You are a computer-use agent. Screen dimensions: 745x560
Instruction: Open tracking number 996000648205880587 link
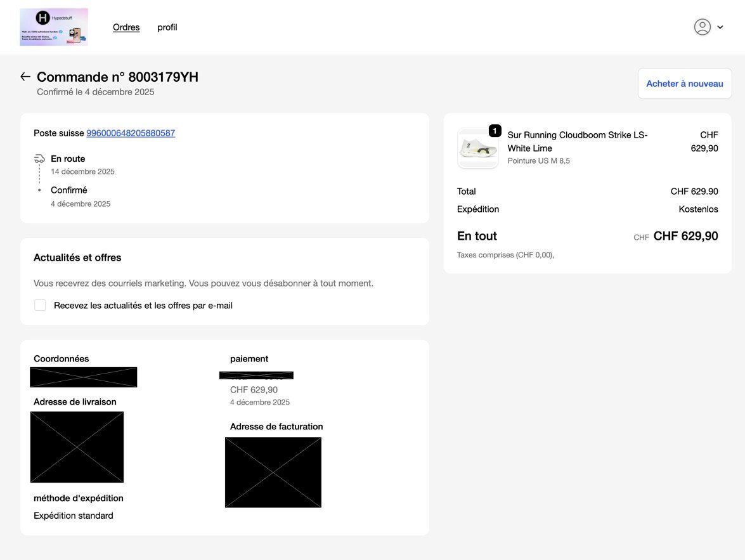131,133
